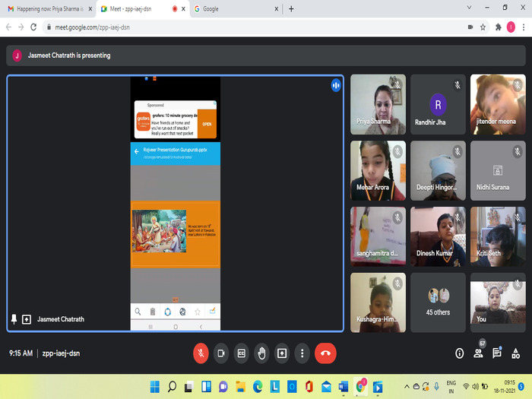Show hidden system tray icons chevron
Viewport: 532px width, 399px height.
click(407, 386)
